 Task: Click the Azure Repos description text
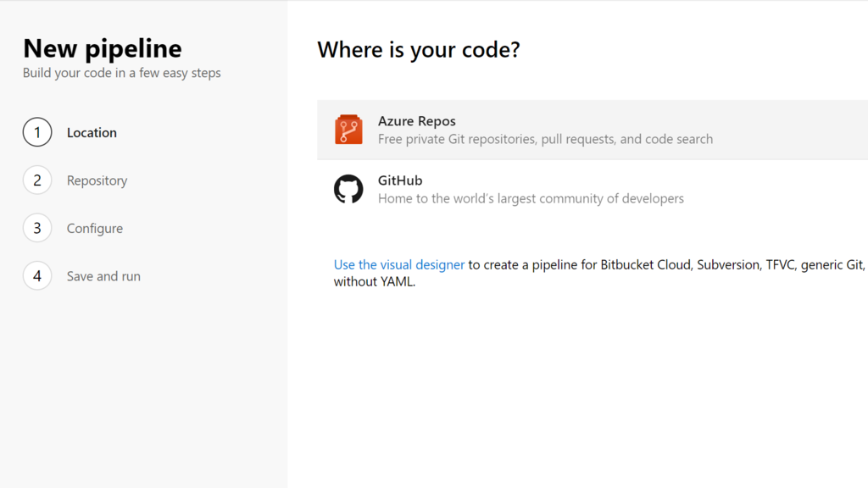click(x=545, y=140)
